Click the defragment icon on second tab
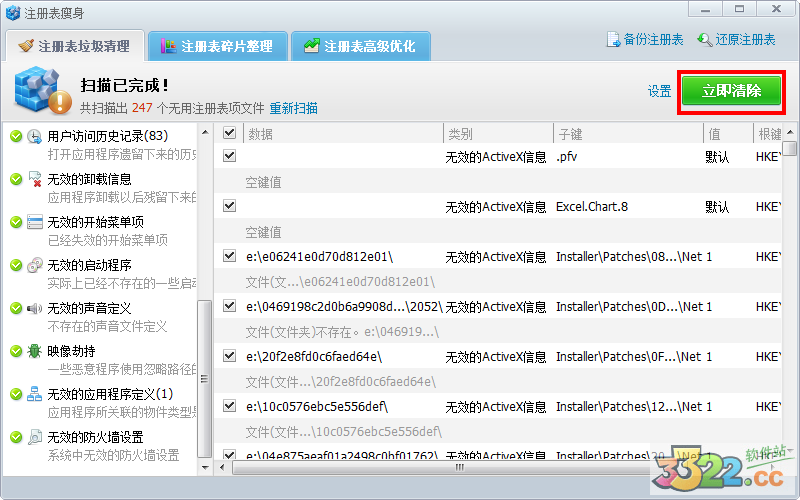Screen dimensions: 800x500 pyautogui.click(x=168, y=46)
